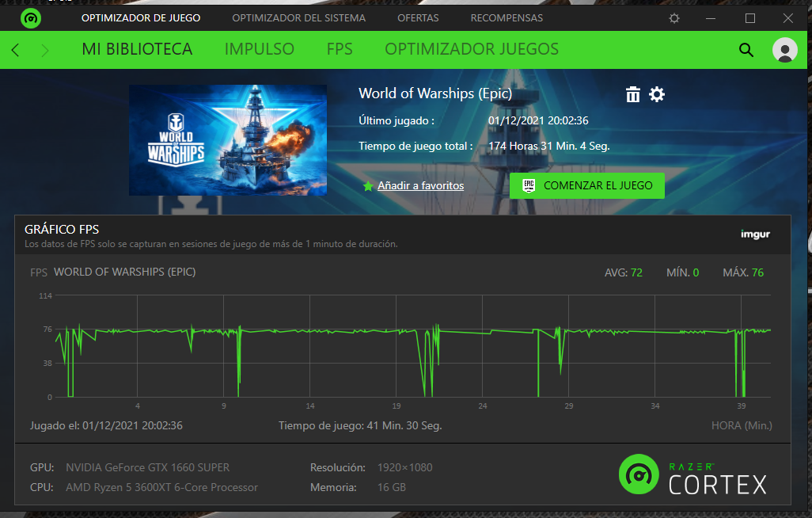Go forward with the right arrow
Image resolution: width=812 pixels, height=518 pixels.
(x=45, y=50)
